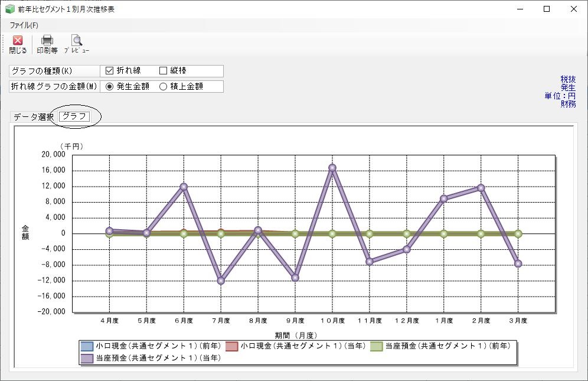588x381 pixels.
Task: Select the 積上金額 radio button
Action: click(163, 87)
